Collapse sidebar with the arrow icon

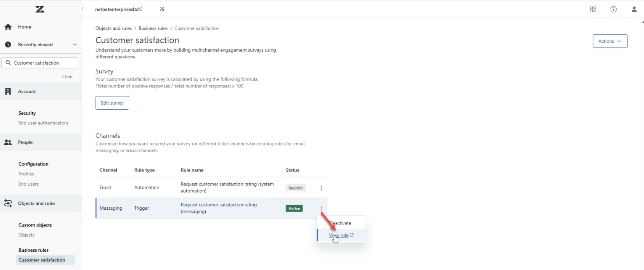coord(82,9)
